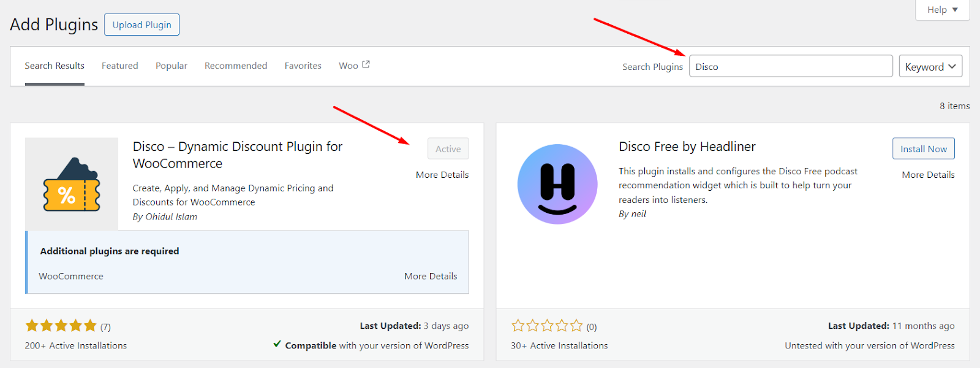
Task: Click the Woo external link icon
Action: point(366,64)
